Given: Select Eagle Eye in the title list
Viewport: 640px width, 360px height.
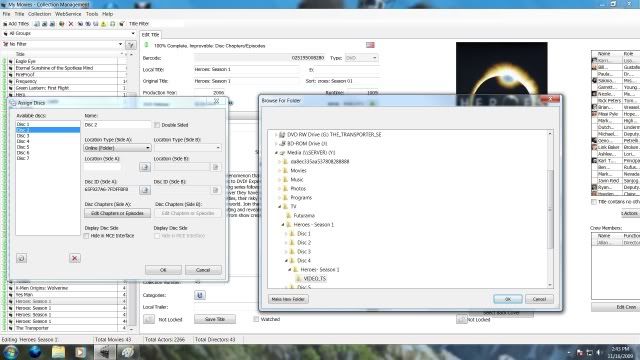Looking at the screenshot, I should 25,61.
